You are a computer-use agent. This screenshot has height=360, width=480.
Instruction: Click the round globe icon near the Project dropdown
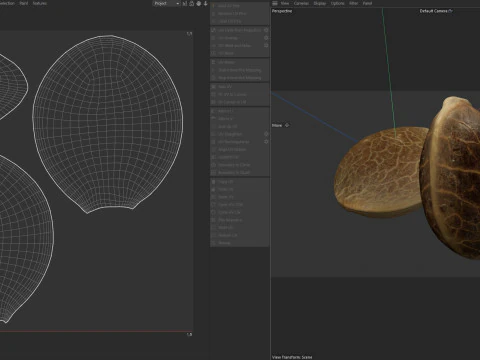tap(199, 3)
